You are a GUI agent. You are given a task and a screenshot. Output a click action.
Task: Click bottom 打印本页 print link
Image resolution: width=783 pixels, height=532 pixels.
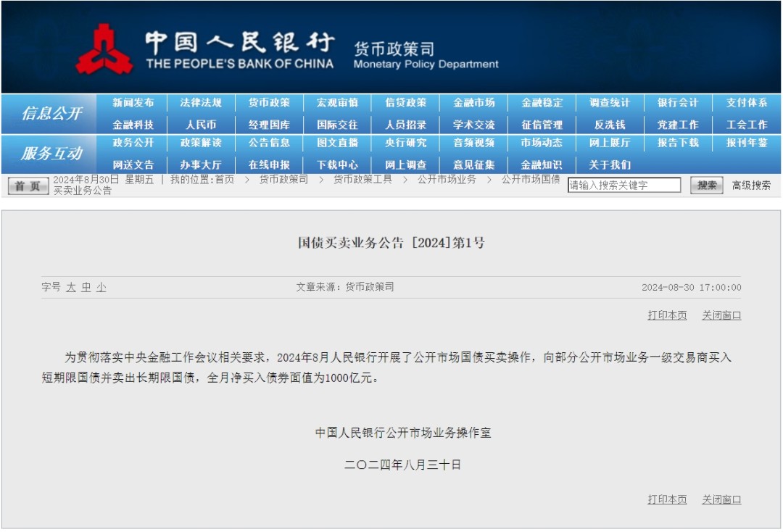[x=667, y=499]
